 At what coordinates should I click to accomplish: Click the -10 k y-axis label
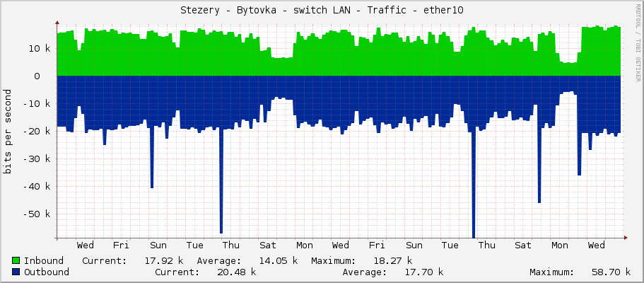pyautogui.click(x=37, y=104)
